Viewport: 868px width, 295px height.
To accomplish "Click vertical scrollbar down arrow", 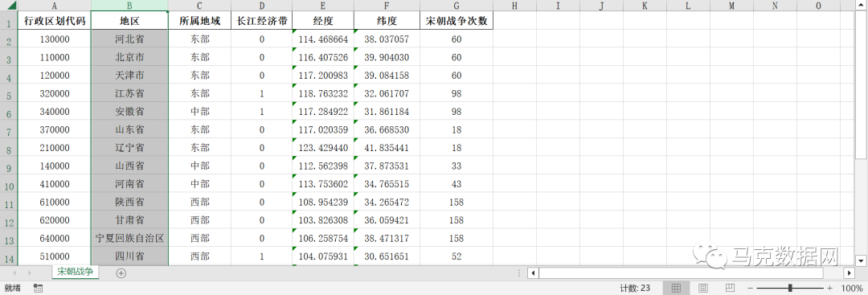I will [x=862, y=260].
